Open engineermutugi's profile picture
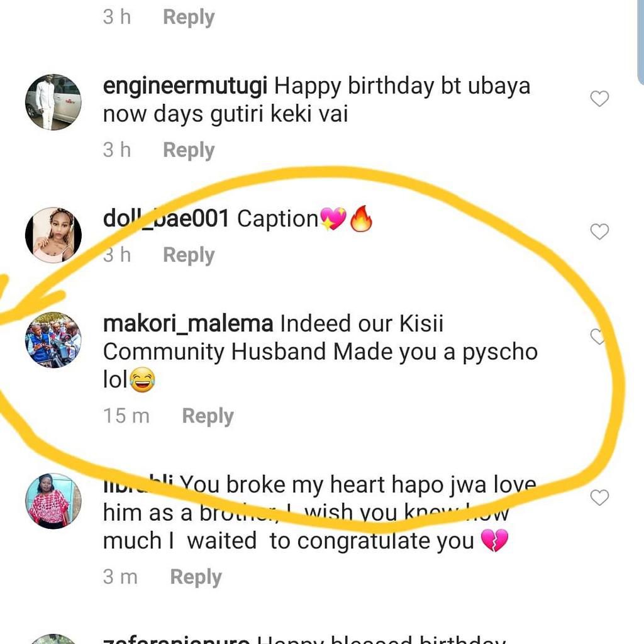 [x=53, y=103]
